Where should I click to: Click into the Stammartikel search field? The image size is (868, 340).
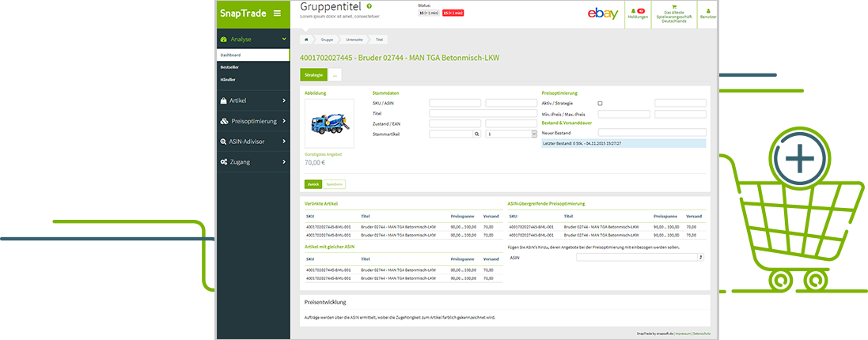(x=451, y=134)
